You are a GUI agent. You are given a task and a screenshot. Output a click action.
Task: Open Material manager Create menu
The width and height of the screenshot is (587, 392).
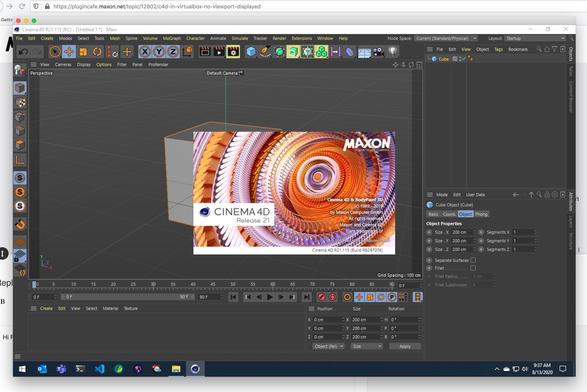pyautogui.click(x=46, y=308)
